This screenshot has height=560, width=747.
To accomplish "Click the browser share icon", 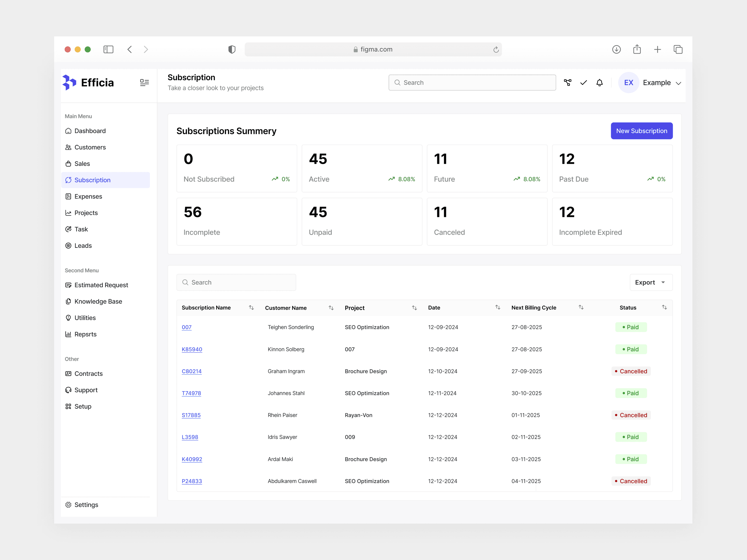I will coord(637,50).
